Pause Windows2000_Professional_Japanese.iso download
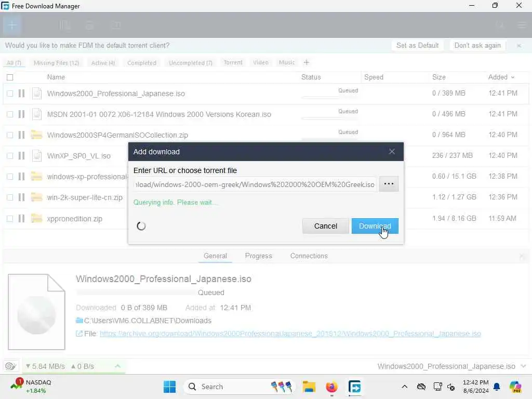This screenshot has height=399, width=532. click(x=21, y=94)
